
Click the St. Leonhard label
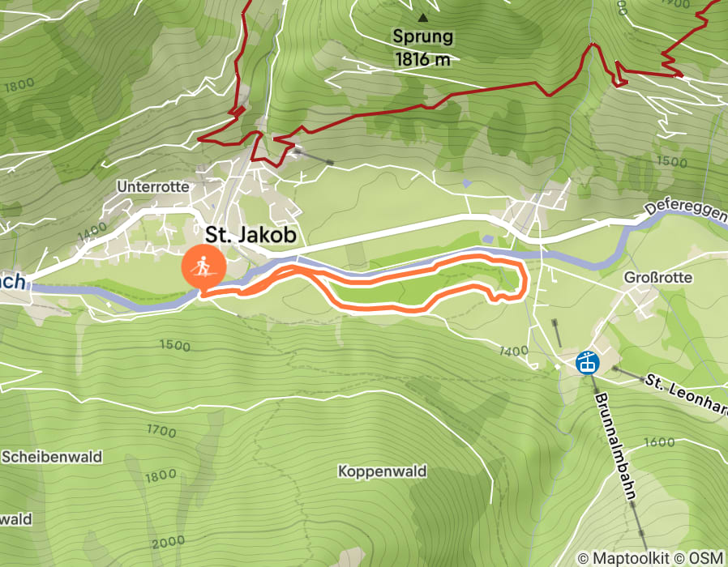[686, 393]
